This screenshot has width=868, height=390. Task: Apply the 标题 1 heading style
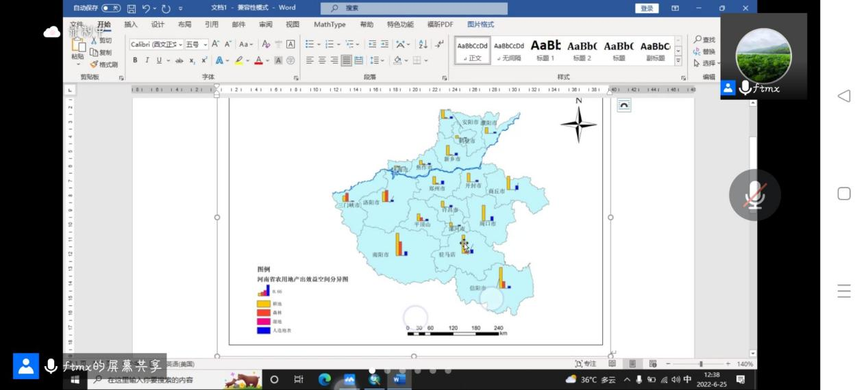[545, 51]
